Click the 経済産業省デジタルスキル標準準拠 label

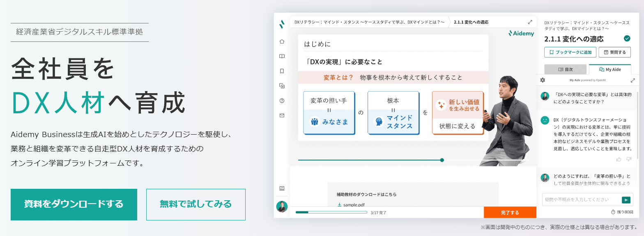pos(80,32)
